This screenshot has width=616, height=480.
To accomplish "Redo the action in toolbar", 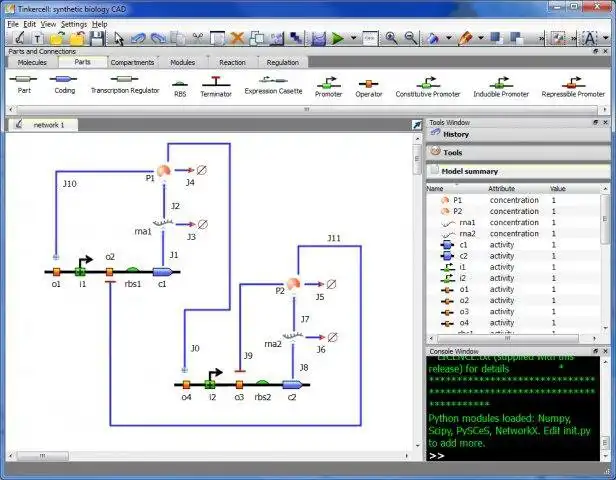I will [x=158, y=38].
